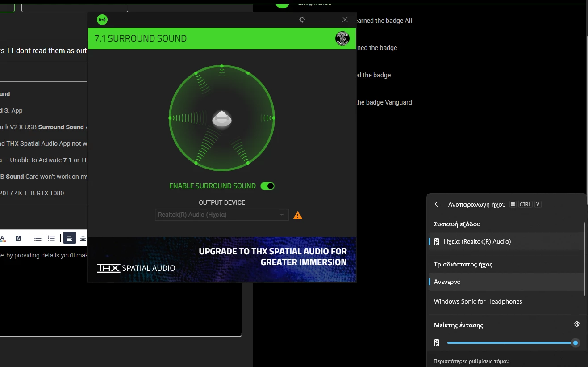The width and height of the screenshot is (588, 367).
Task: Click the orange warning icon beside output device
Action: click(x=298, y=215)
